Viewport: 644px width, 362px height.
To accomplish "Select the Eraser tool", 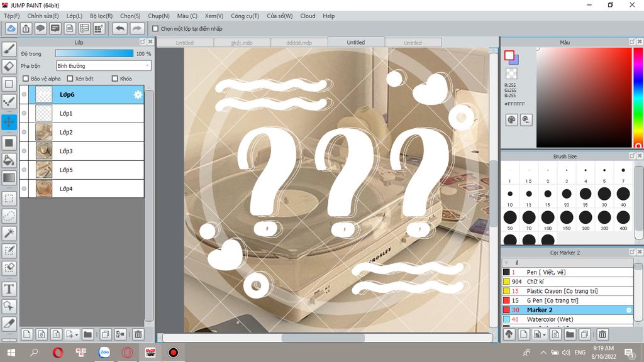I will click(9, 67).
